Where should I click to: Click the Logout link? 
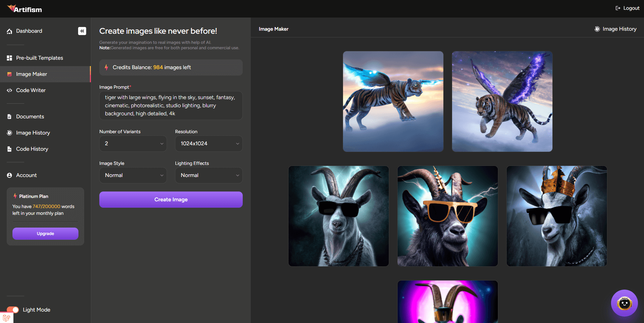point(628,8)
